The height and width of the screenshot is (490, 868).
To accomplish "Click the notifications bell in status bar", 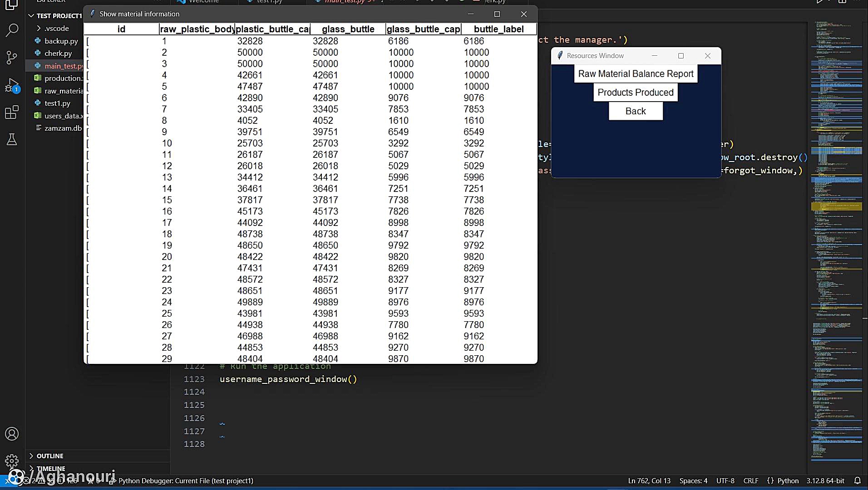I will 857,480.
